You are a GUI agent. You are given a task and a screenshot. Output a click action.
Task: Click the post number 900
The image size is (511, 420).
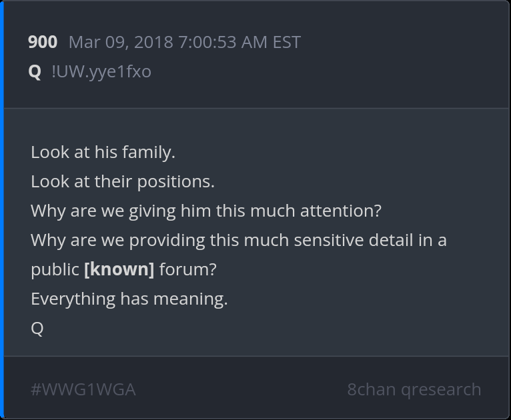point(43,43)
